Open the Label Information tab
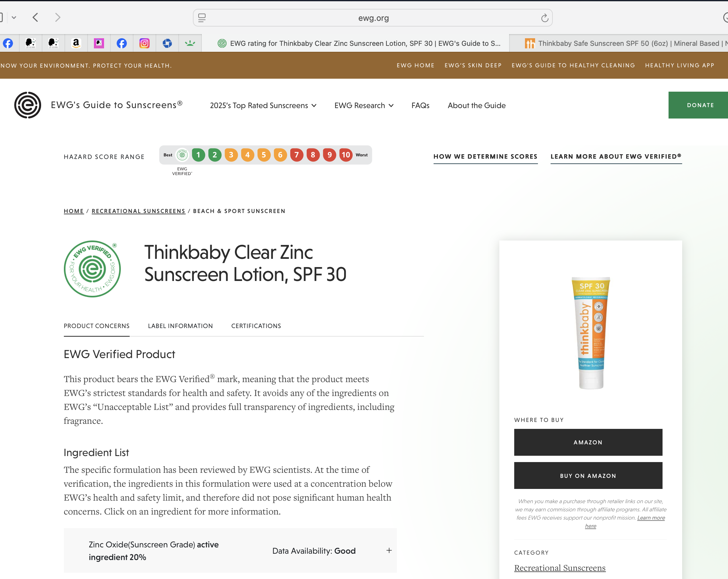The image size is (728, 579). 180,326
